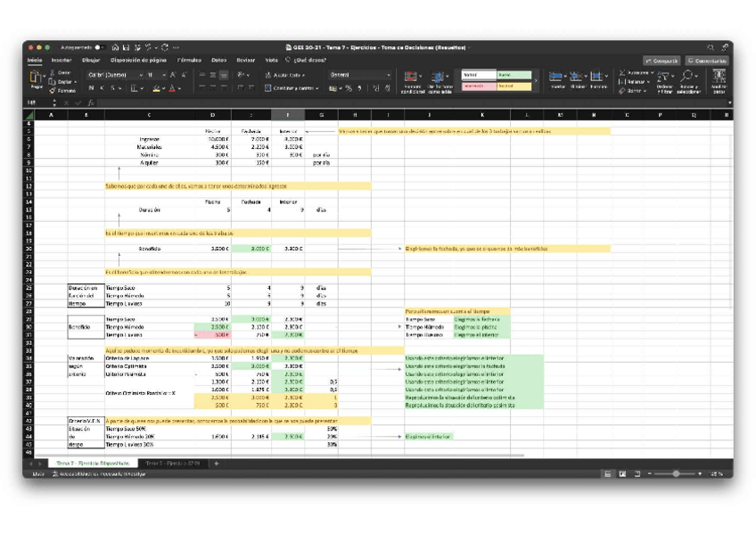Click the Compartir button
Viewport: 756px width, 534px height.
click(661, 61)
